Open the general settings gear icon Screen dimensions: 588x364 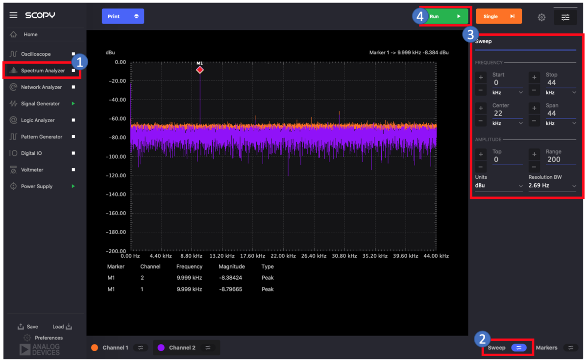pyautogui.click(x=541, y=17)
